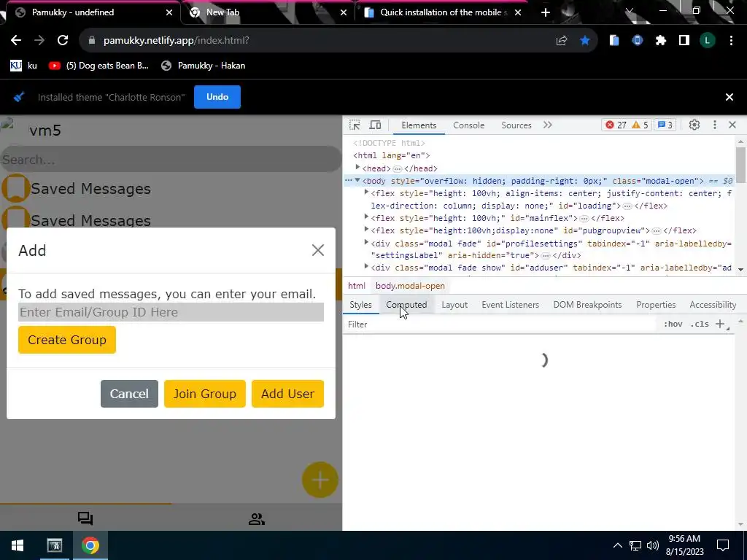
Task: Click the Chrome taskbar icon
Action: click(90, 545)
